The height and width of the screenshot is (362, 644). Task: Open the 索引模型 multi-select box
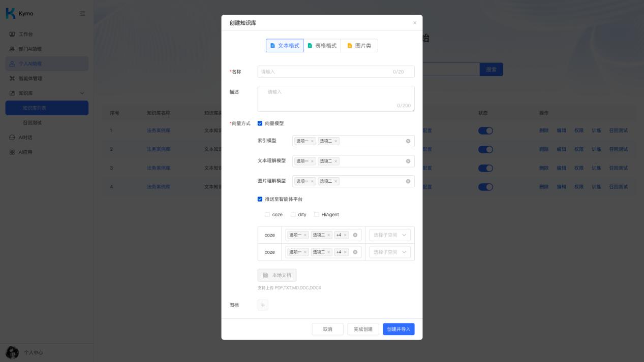[x=353, y=141]
